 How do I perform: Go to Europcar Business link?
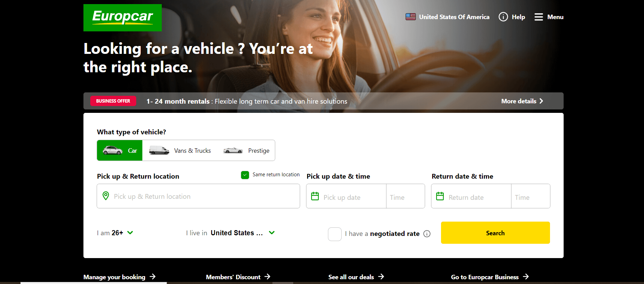pyautogui.click(x=485, y=277)
